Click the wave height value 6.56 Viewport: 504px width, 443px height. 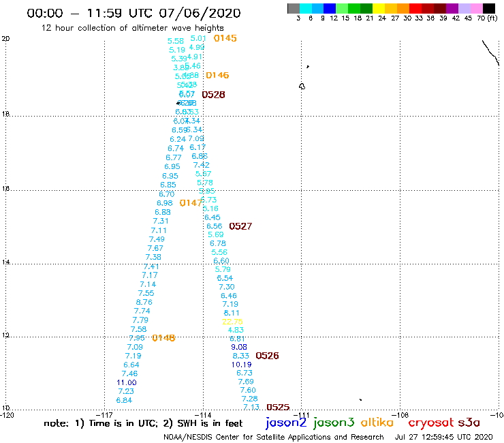click(214, 226)
